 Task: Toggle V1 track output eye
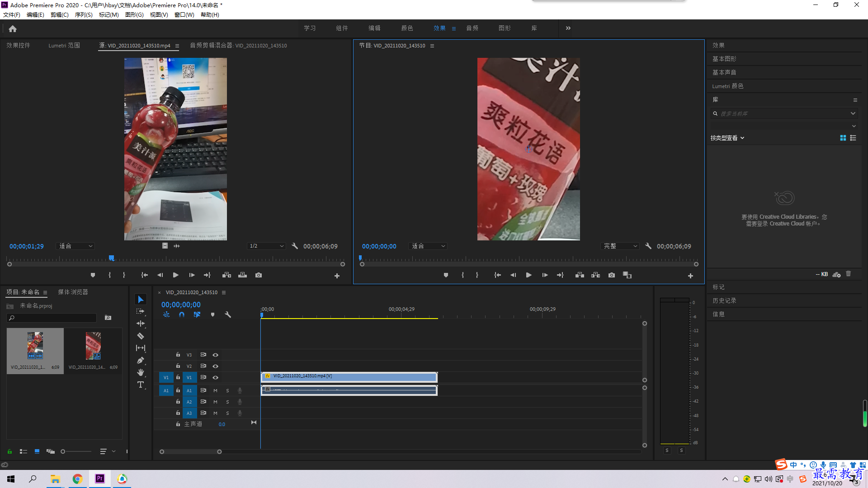(216, 377)
